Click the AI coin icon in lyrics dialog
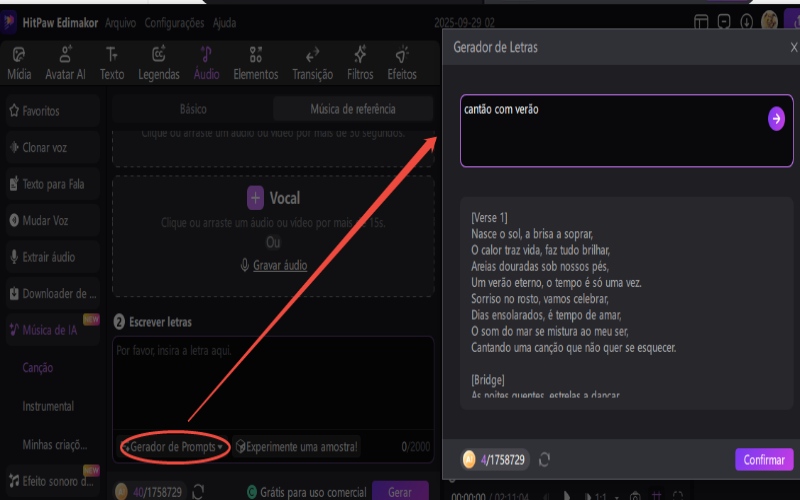This screenshot has width=800, height=500. pos(469,460)
